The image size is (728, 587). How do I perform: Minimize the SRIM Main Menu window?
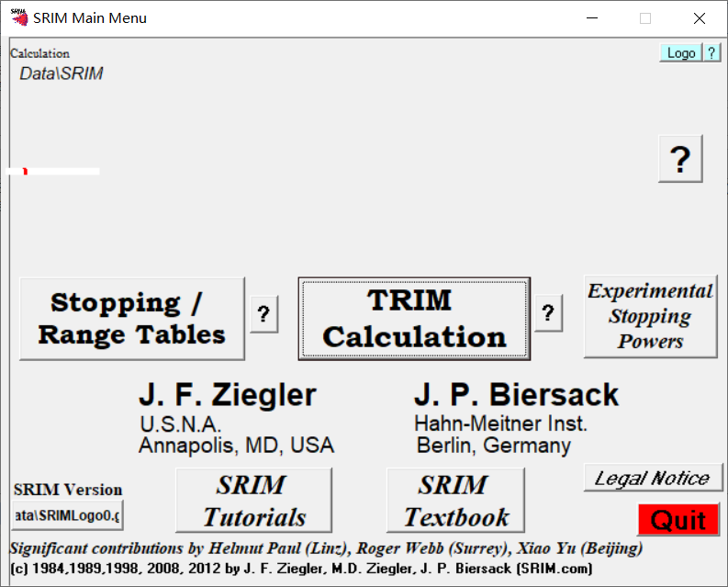point(592,18)
